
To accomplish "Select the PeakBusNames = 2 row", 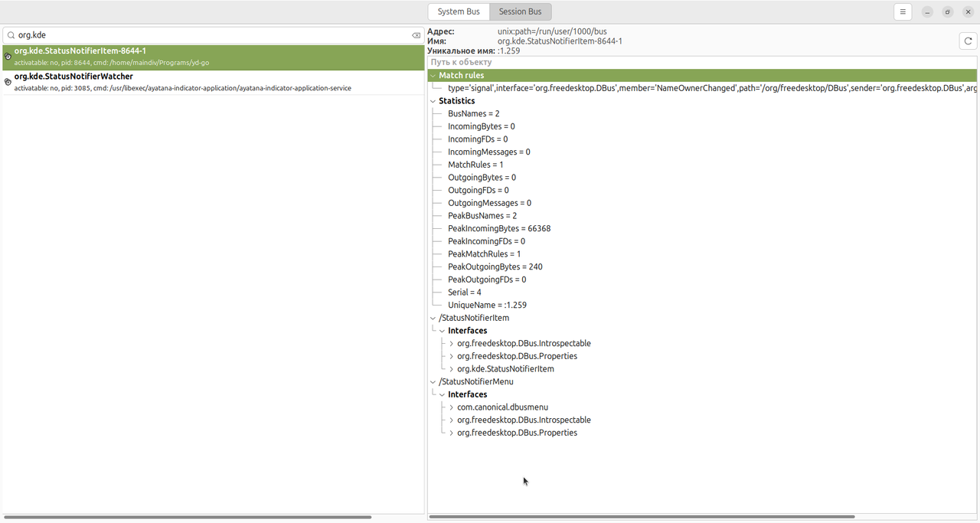I will point(702,216).
